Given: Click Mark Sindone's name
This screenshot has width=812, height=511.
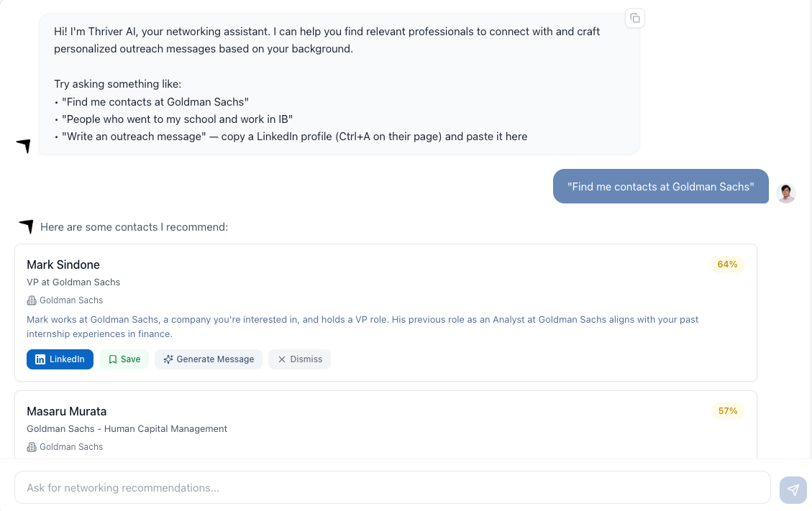Looking at the screenshot, I should click(x=63, y=264).
